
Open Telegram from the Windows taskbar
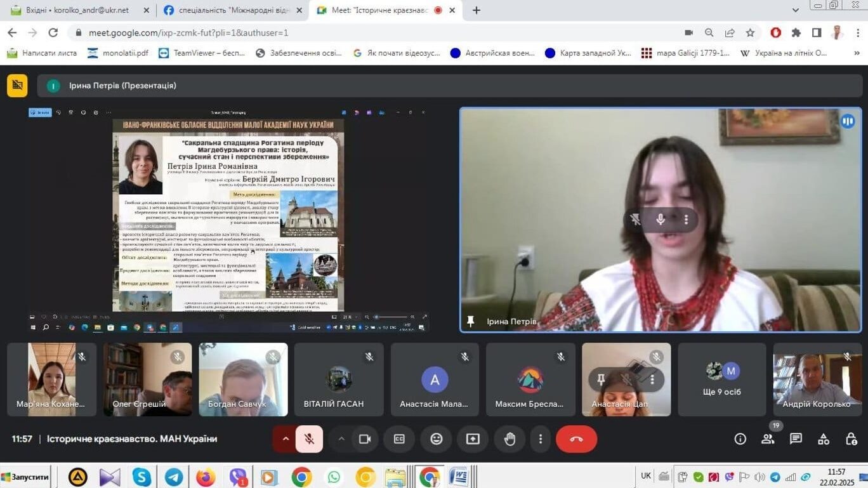coord(173,477)
